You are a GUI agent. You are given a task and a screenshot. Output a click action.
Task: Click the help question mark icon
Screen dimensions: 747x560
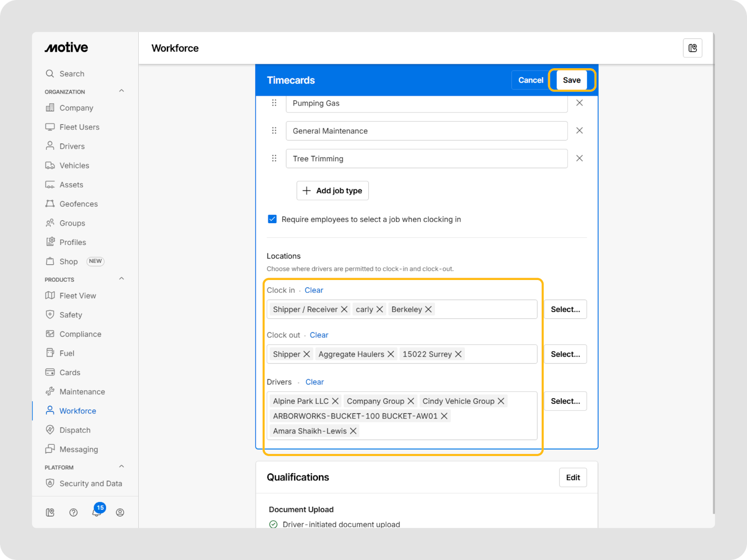(x=73, y=512)
